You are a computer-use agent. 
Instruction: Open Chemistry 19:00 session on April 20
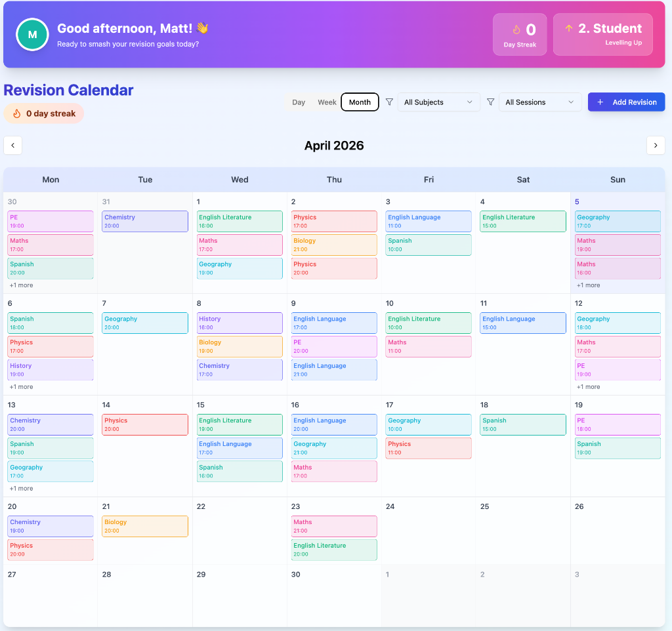coord(51,526)
